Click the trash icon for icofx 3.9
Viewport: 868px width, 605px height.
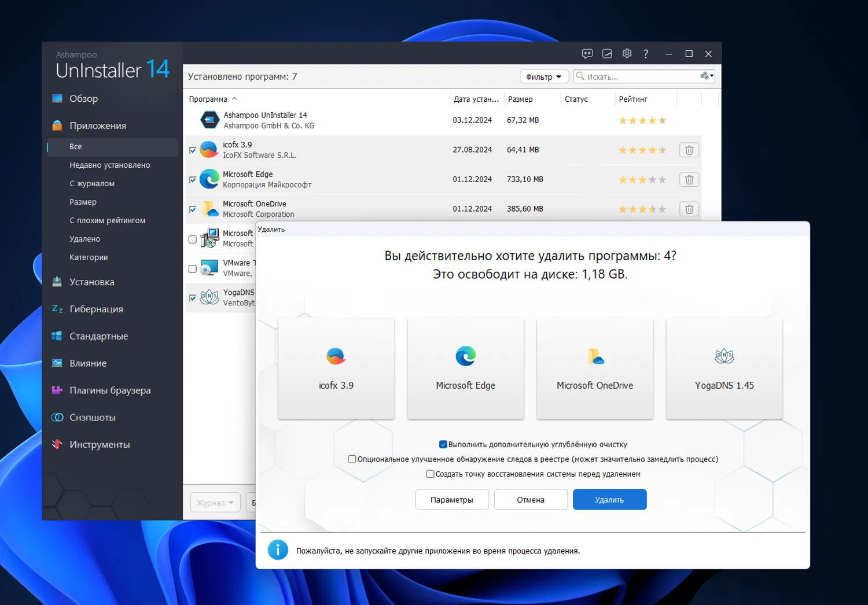pyautogui.click(x=689, y=150)
